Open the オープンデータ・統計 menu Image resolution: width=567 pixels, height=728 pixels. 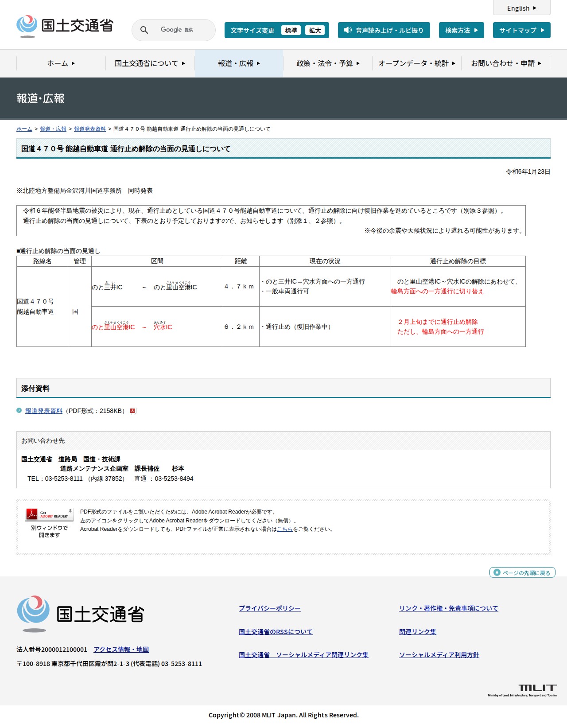[417, 63]
